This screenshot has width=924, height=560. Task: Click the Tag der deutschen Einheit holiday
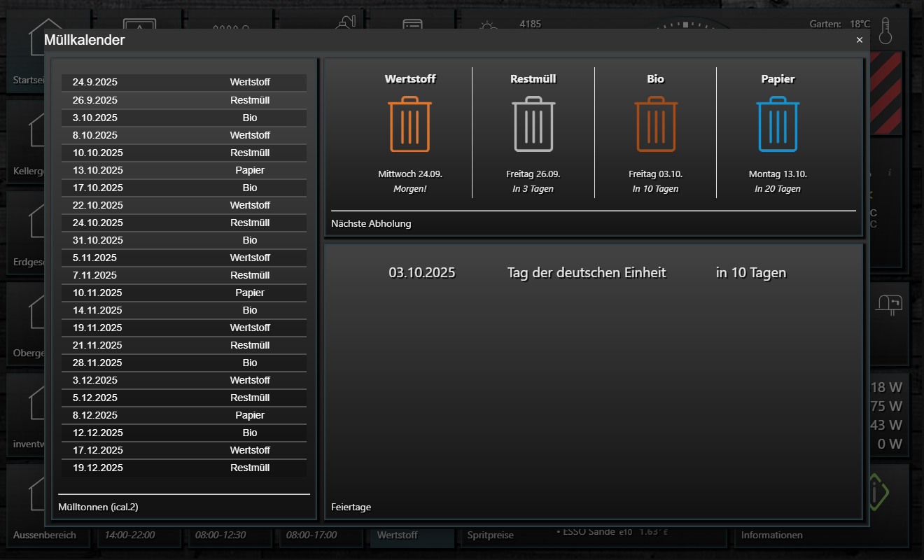pyautogui.click(x=587, y=273)
